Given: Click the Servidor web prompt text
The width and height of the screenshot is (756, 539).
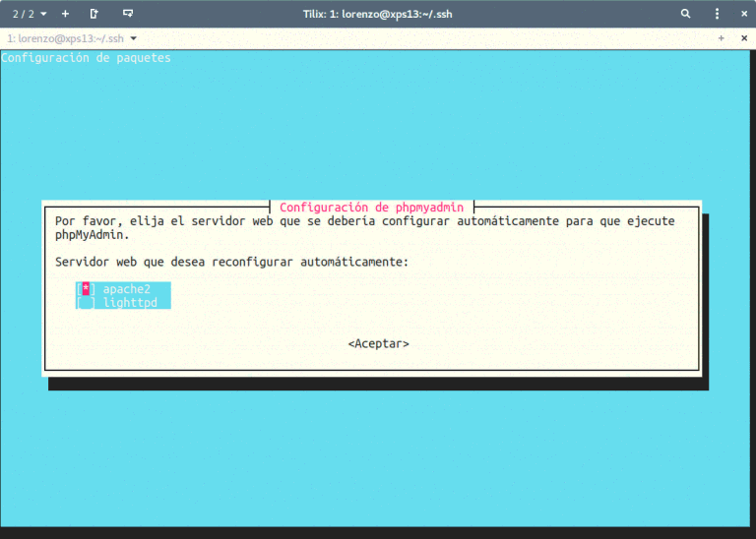Looking at the screenshot, I should pos(231,263).
